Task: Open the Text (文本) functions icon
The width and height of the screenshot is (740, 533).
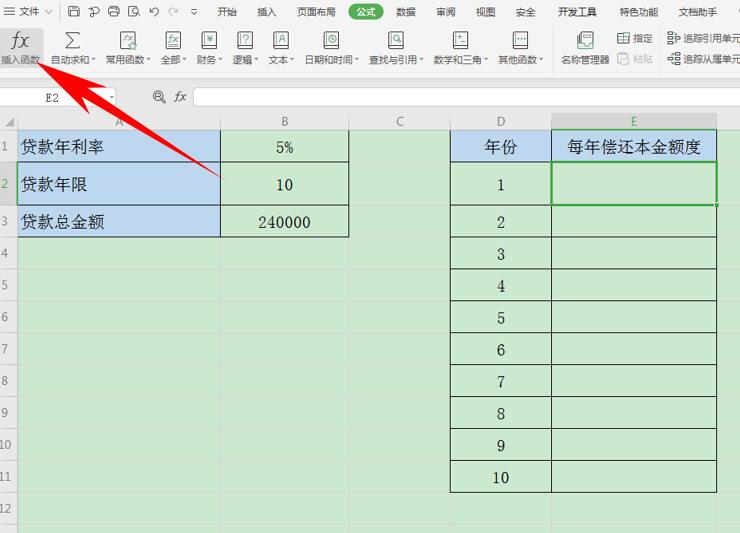Action: coord(281,41)
